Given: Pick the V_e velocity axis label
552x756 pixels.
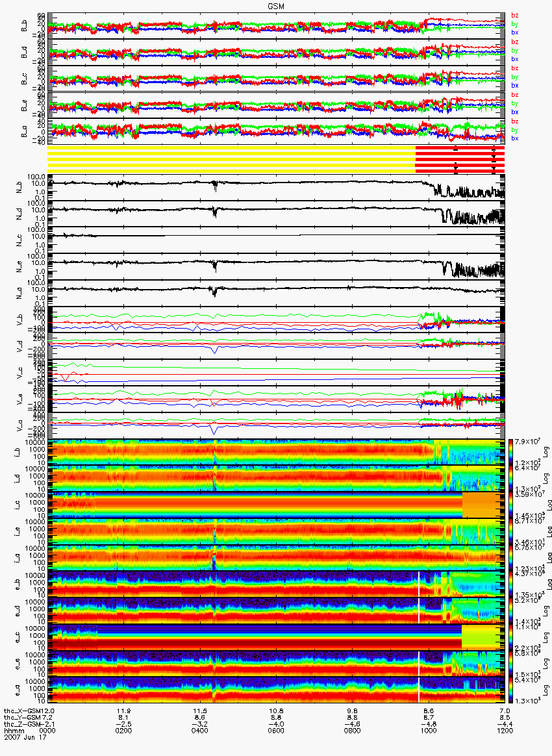Looking at the screenshot, I should pyautogui.click(x=19, y=399).
